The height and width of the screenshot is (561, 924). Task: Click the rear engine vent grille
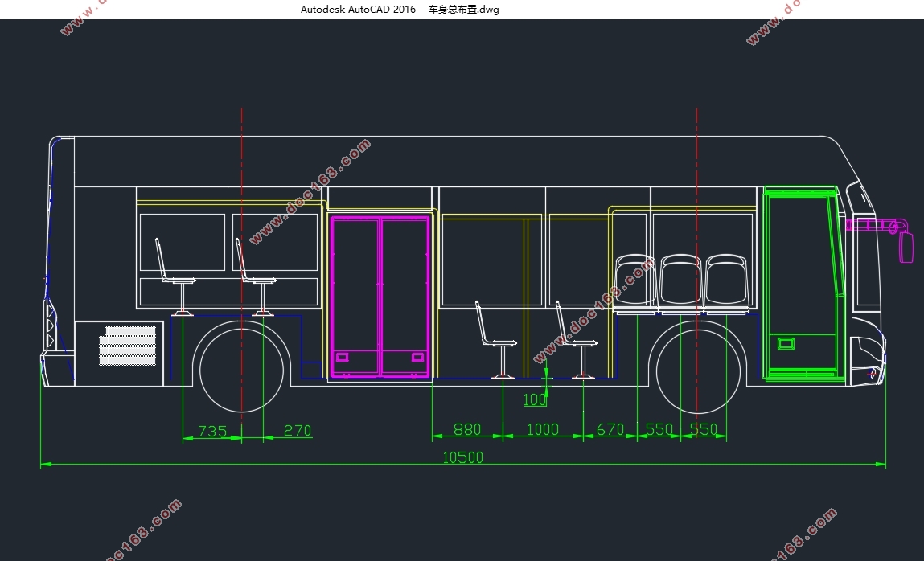[128, 346]
